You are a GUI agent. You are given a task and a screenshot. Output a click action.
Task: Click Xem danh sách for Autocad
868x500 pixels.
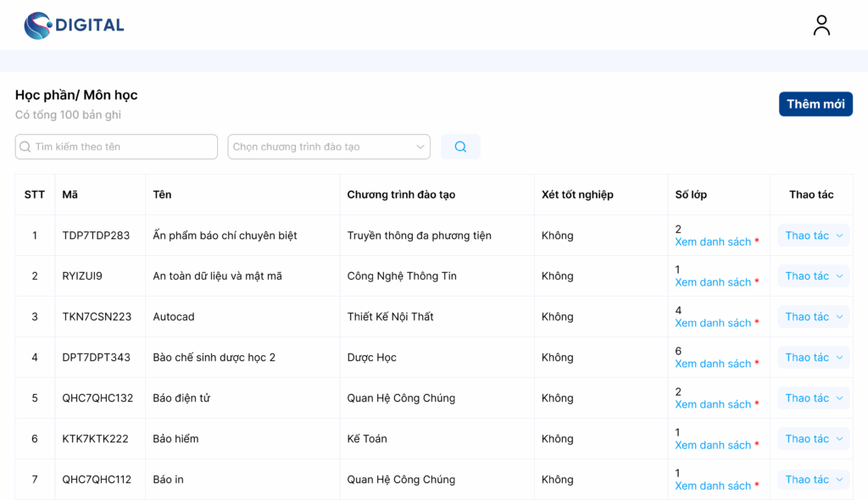pos(713,324)
